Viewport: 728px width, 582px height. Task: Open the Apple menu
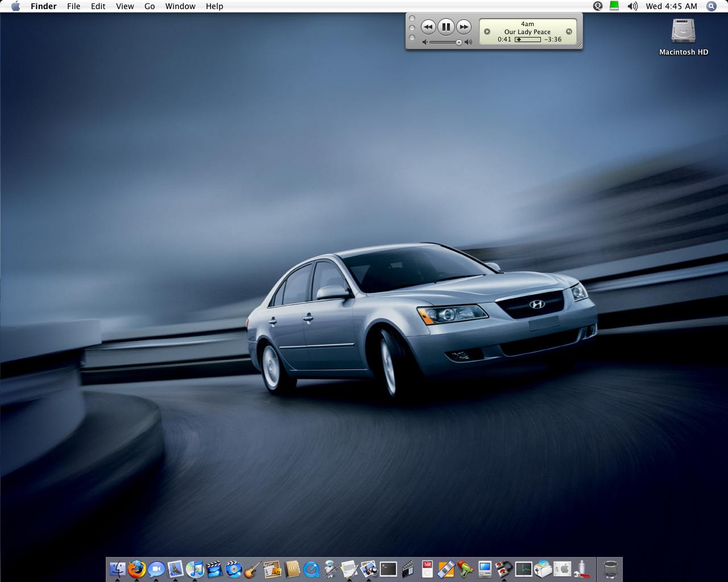[x=15, y=6]
